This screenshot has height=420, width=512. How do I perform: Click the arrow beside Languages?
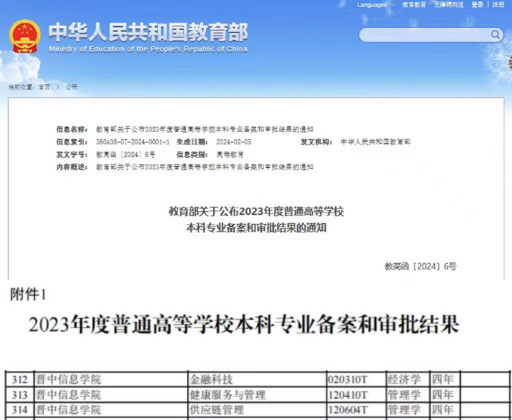tap(393, 5)
